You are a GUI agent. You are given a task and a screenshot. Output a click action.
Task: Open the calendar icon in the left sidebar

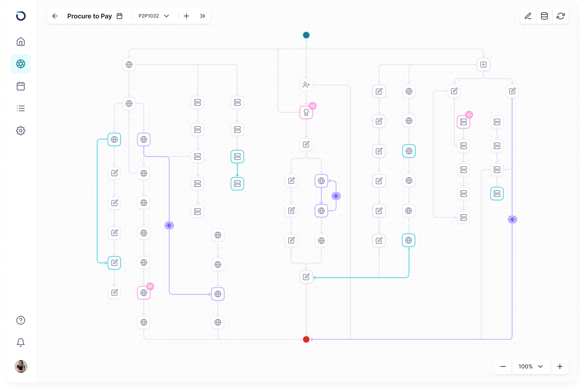tap(21, 86)
